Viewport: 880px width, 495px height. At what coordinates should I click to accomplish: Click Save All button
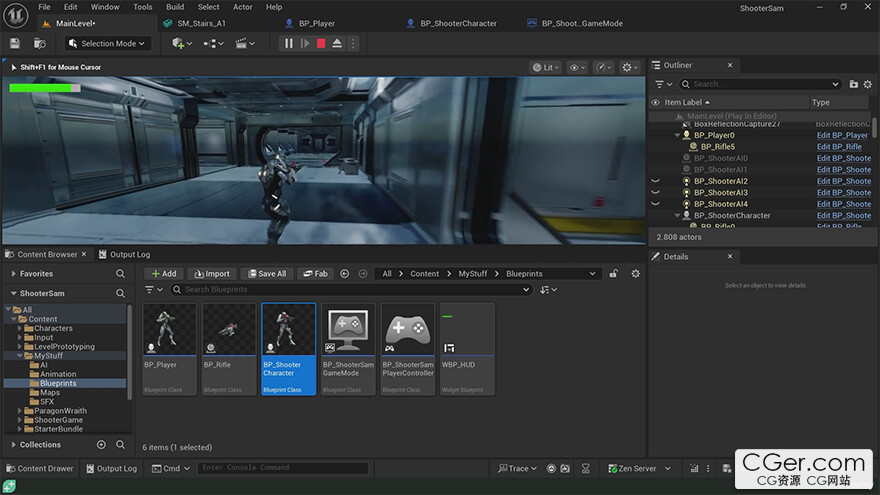267,273
